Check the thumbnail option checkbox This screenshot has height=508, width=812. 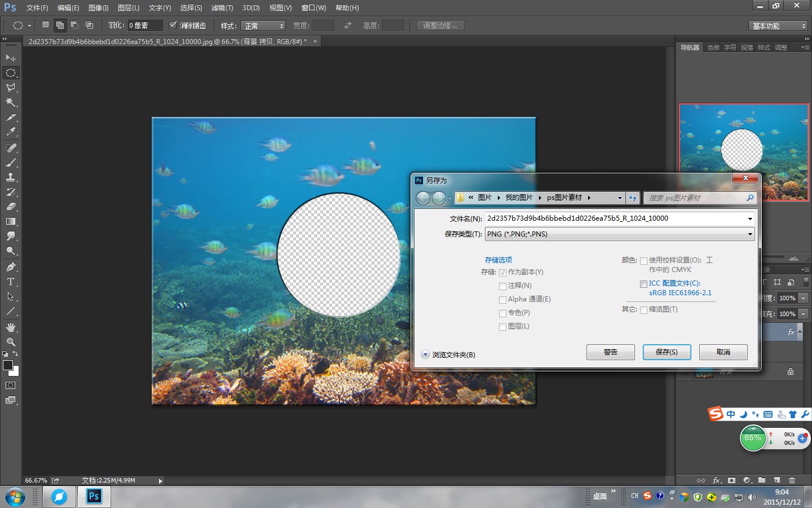(x=643, y=310)
